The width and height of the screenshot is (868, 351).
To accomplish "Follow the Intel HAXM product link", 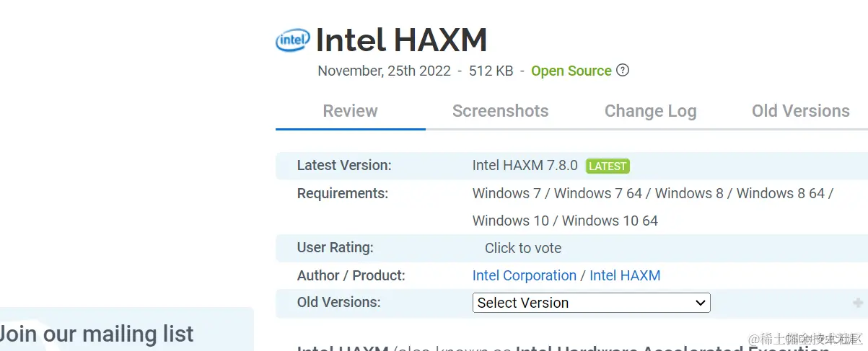I will [x=625, y=275].
